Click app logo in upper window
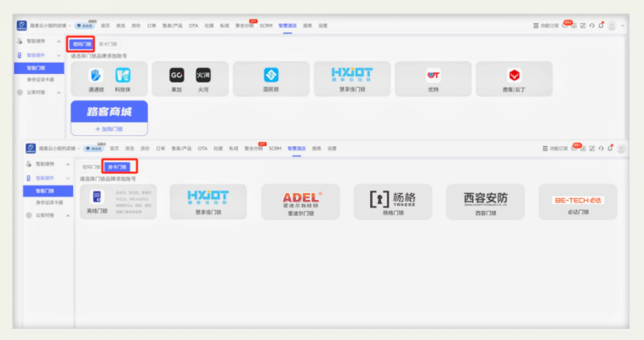This screenshot has width=644, height=340. pos(22,25)
